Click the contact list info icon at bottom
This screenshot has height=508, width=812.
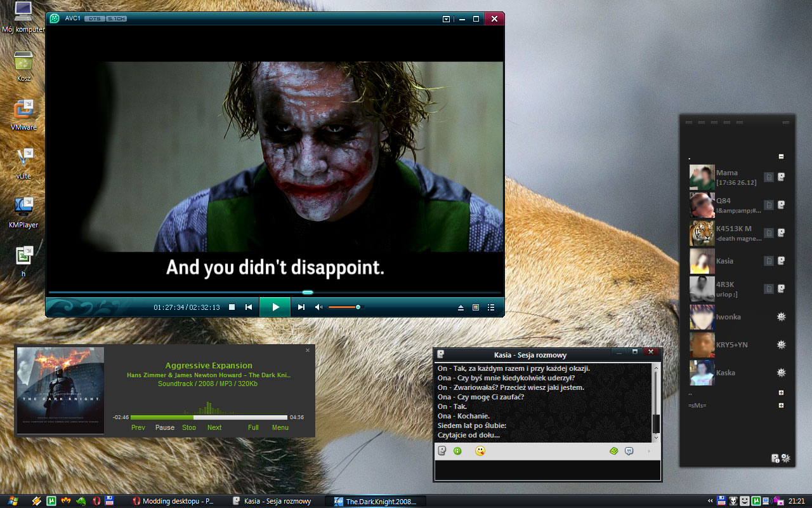775,458
